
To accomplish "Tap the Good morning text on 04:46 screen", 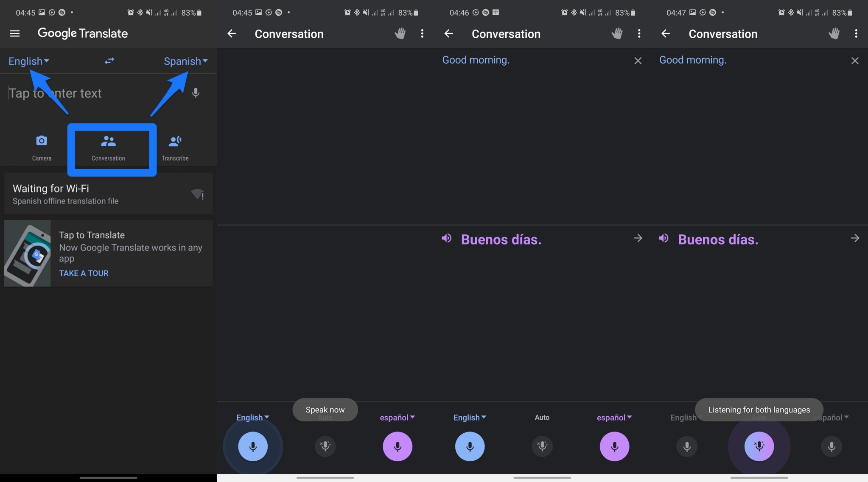I will [x=476, y=60].
